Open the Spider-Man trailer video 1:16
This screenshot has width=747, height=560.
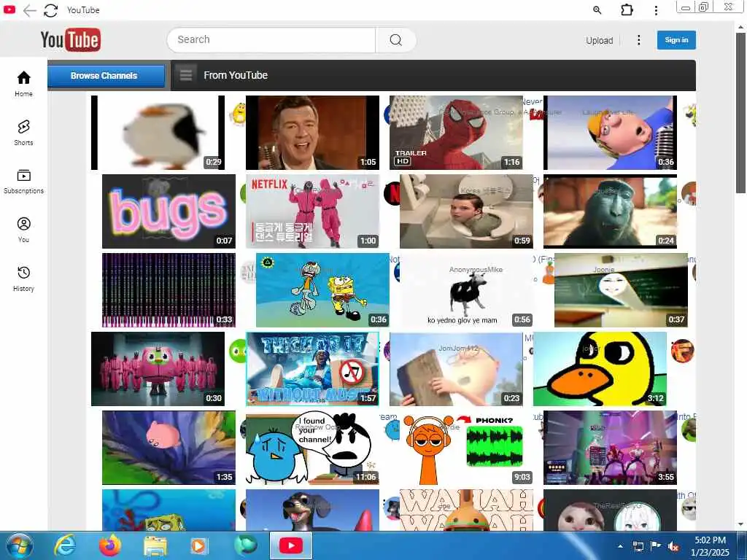[456, 133]
